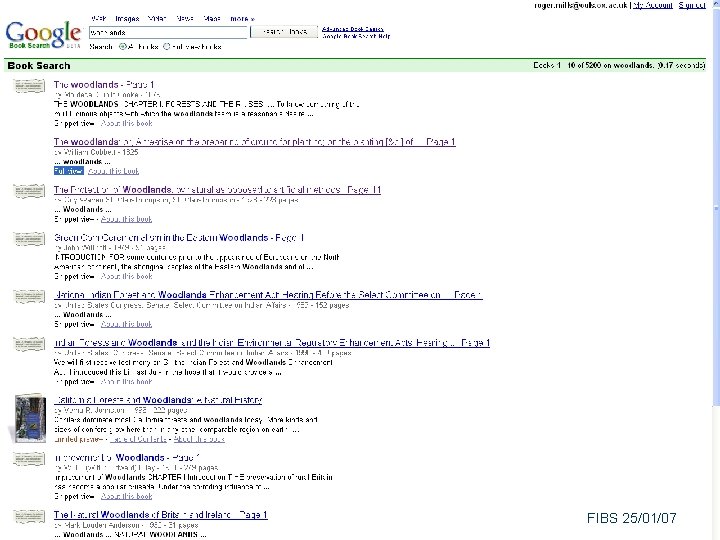Open 'About this book' for the first Woodlands result
720x540 pixels.
coord(126,123)
